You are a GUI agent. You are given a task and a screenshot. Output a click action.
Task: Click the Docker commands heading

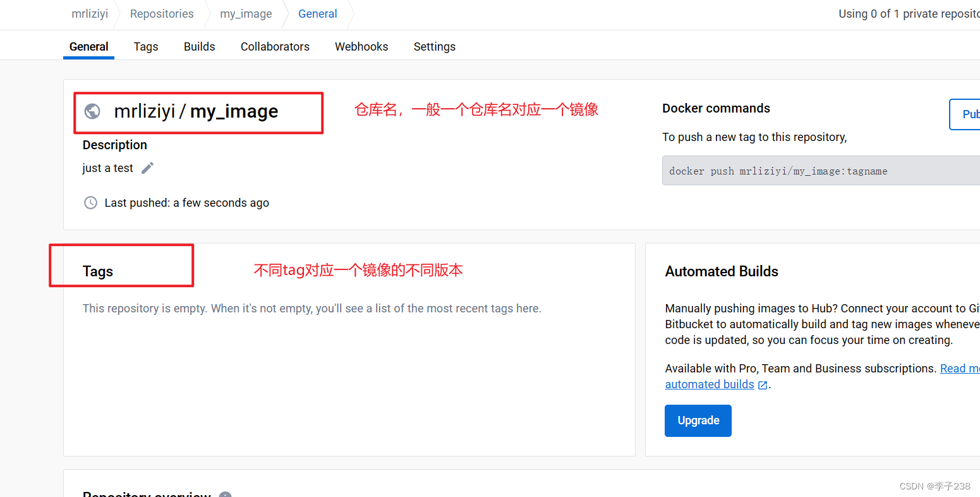point(716,108)
